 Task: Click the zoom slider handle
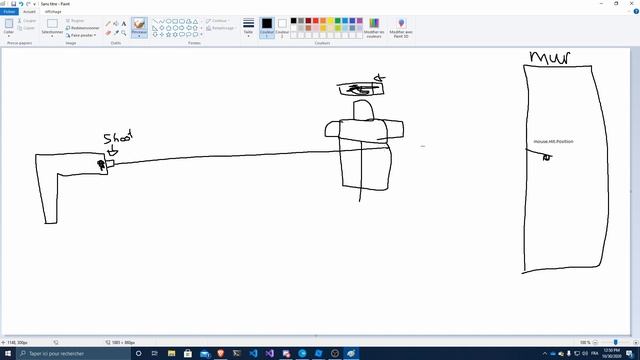616,342
